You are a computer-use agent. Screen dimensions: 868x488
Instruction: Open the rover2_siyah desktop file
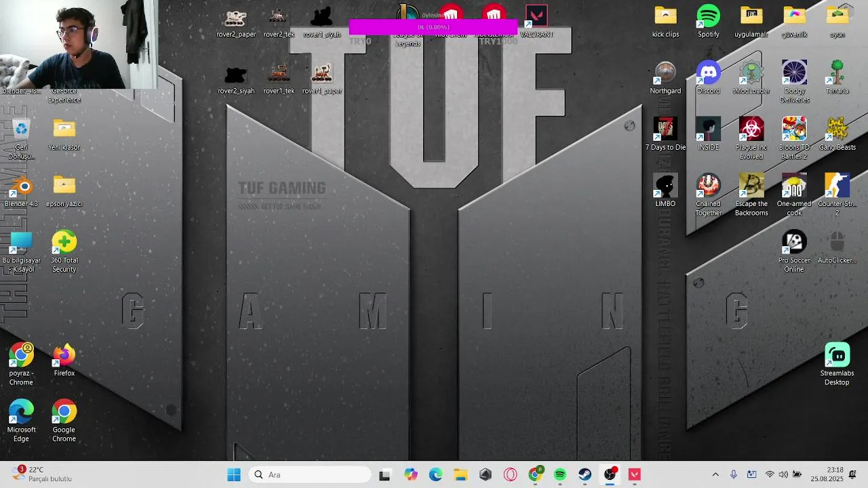236,79
